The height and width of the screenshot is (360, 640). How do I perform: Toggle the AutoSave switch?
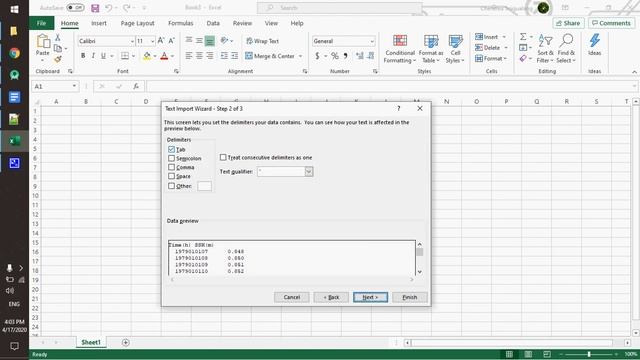tap(75, 8)
